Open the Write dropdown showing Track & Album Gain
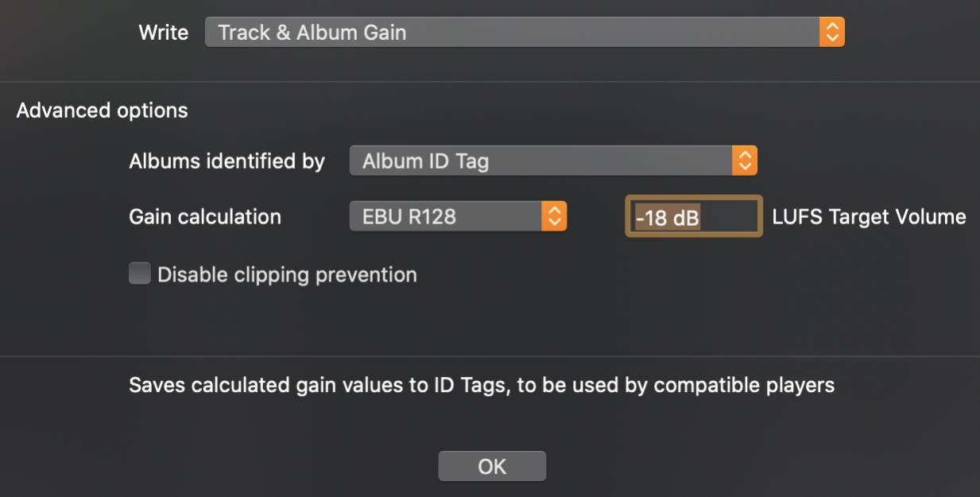The height and width of the screenshot is (497, 980). point(512,33)
